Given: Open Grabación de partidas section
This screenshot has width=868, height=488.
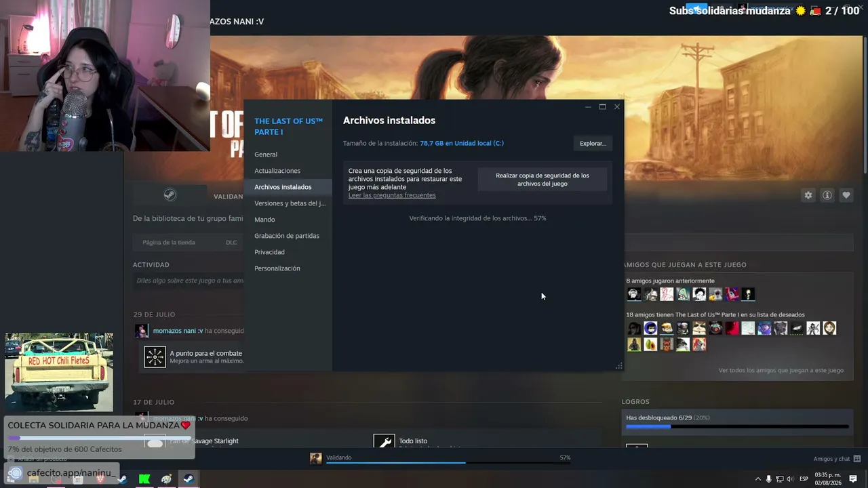Looking at the screenshot, I should click(288, 236).
